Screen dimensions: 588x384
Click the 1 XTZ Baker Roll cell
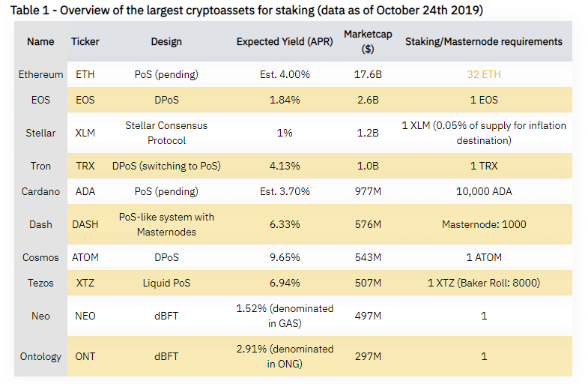click(x=484, y=283)
